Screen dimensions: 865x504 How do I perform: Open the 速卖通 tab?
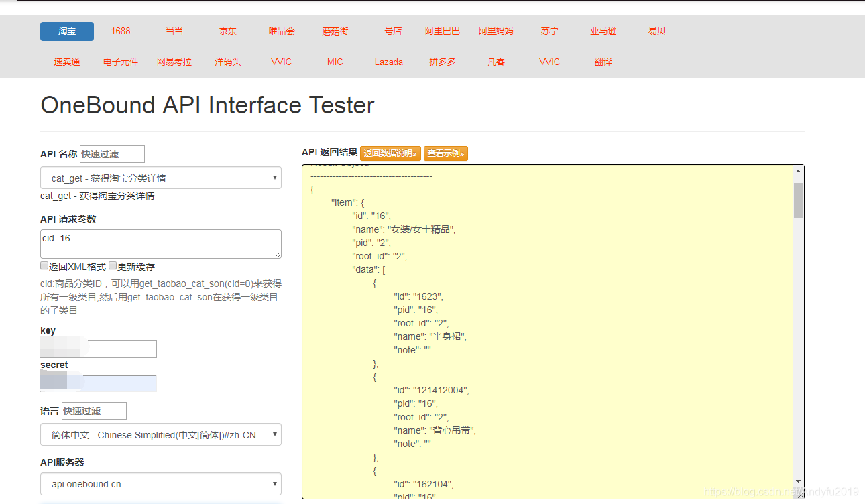click(67, 62)
